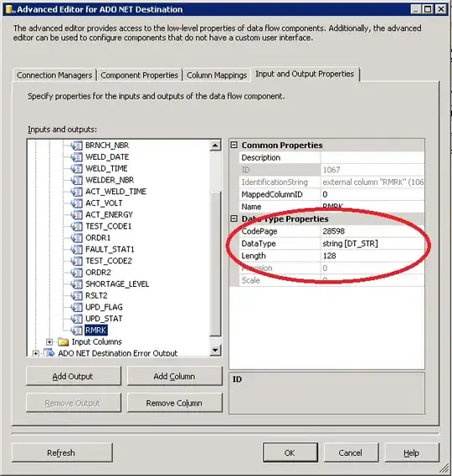Image resolution: width=452 pixels, height=476 pixels.
Task: Open Help for the editor
Action: pyautogui.click(x=412, y=453)
